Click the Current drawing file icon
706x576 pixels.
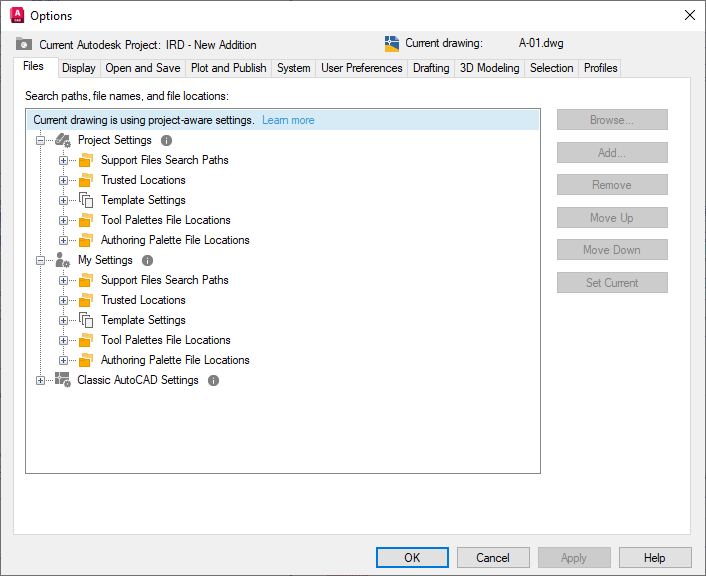(x=392, y=44)
